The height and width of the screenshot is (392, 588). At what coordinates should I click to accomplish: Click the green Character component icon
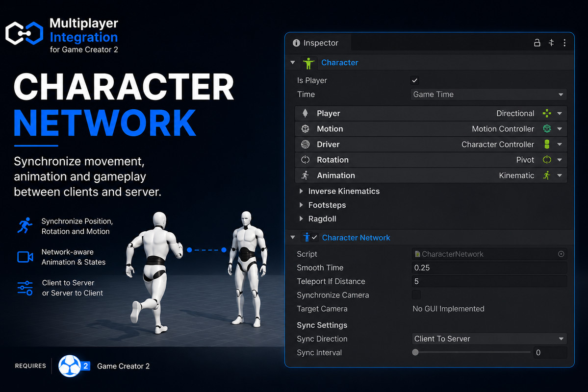(308, 63)
